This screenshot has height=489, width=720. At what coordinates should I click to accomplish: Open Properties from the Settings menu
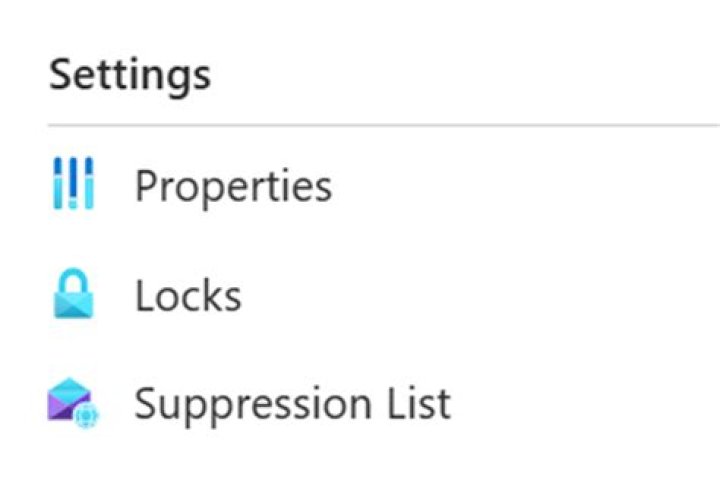(x=232, y=186)
